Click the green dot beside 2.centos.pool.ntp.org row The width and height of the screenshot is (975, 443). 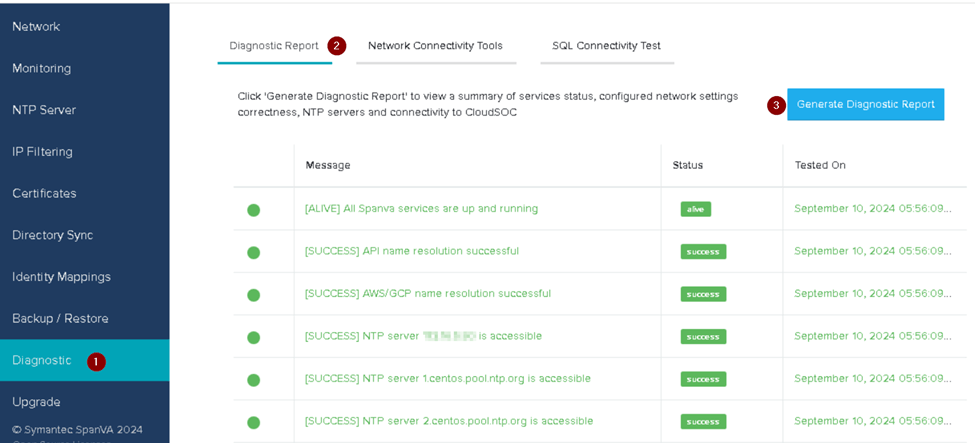coord(253,422)
